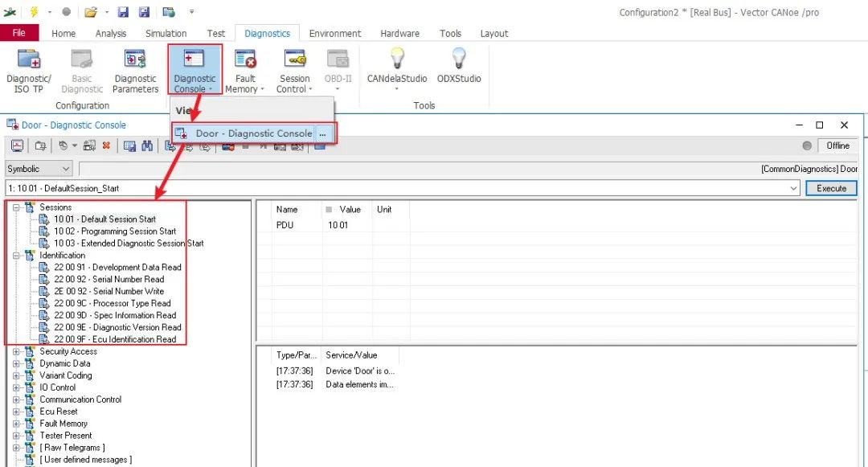This screenshot has width=868, height=467.
Task: Click the Value column header
Action: click(x=346, y=210)
